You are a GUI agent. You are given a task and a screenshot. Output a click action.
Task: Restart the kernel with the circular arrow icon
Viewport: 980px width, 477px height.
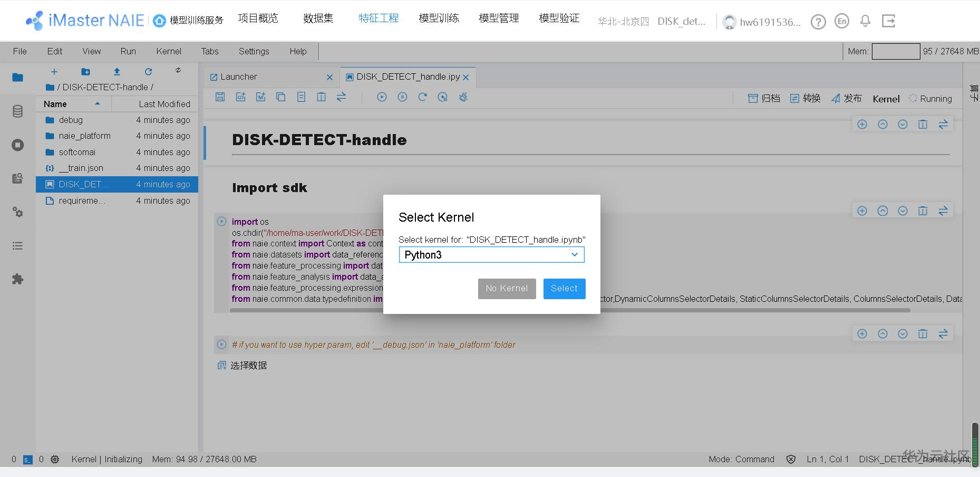pos(422,97)
